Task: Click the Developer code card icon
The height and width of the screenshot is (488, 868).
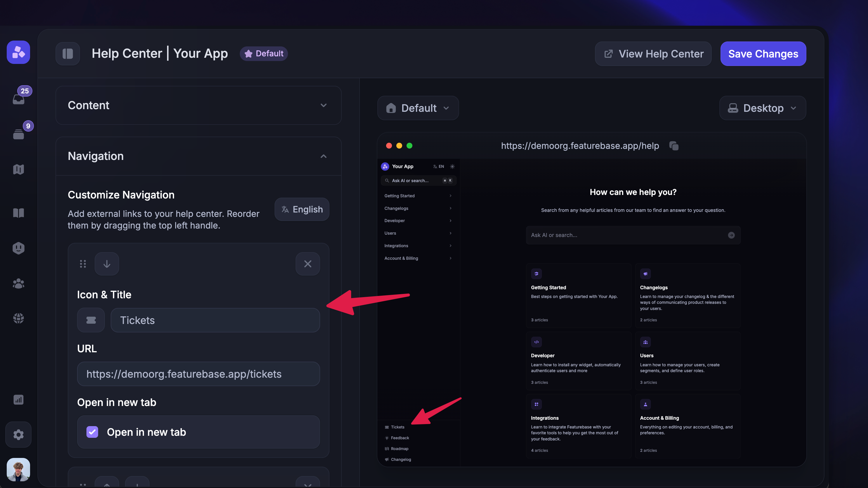Action: click(x=537, y=342)
